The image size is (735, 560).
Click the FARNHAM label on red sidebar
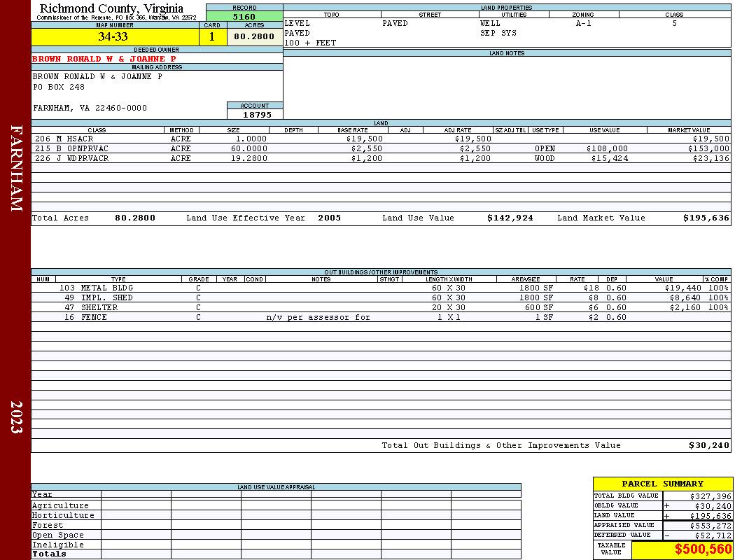pyautogui.click(x=16, y=168)
